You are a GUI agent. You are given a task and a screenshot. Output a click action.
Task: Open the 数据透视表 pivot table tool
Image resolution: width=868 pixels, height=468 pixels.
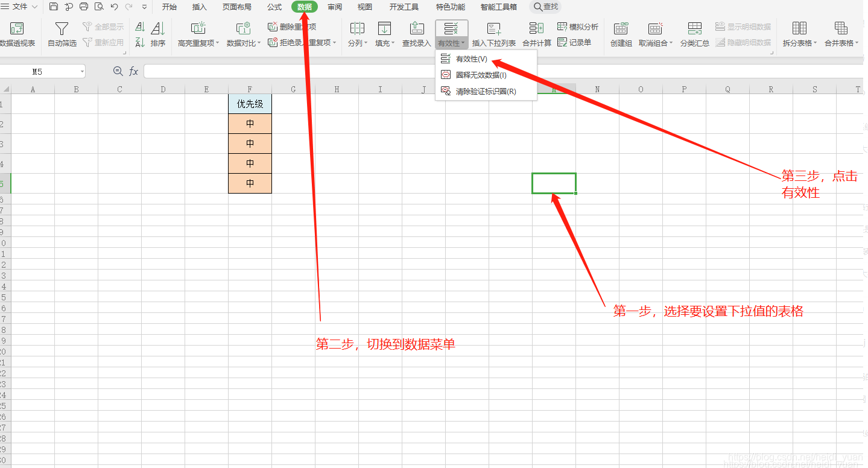17,34
